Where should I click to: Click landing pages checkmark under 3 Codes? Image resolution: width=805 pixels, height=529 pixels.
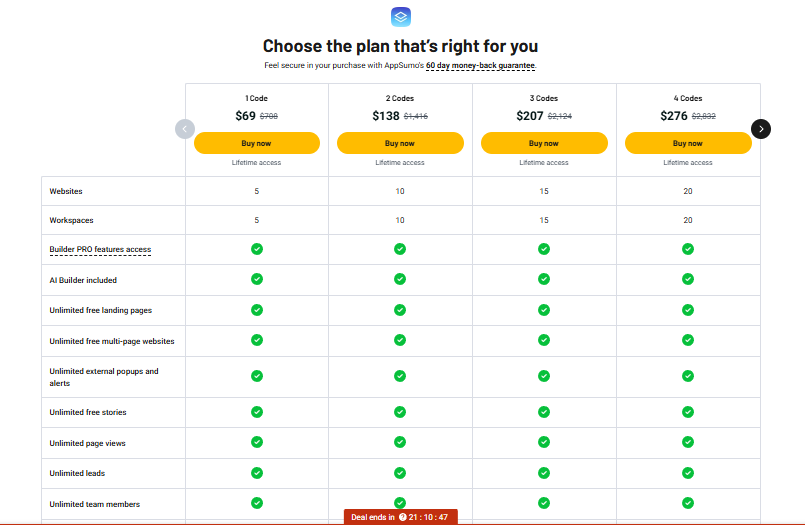544,310
